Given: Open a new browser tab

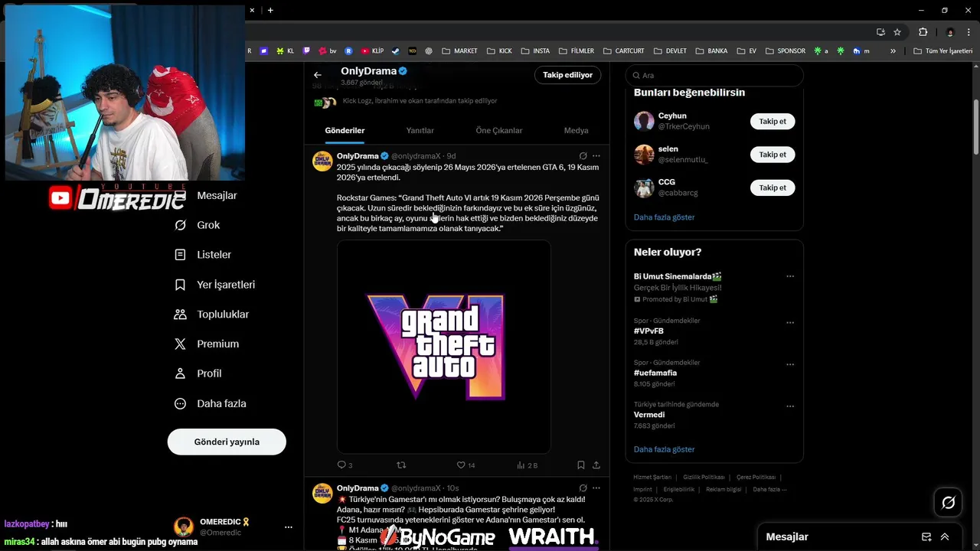Looking at the screenshot, I should (270, 10).
